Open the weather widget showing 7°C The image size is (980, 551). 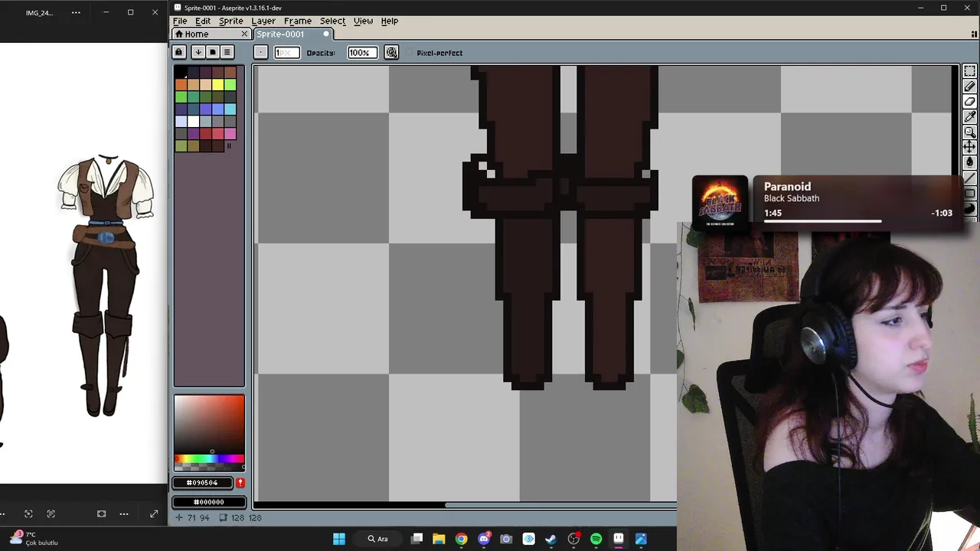pos(34,539)
